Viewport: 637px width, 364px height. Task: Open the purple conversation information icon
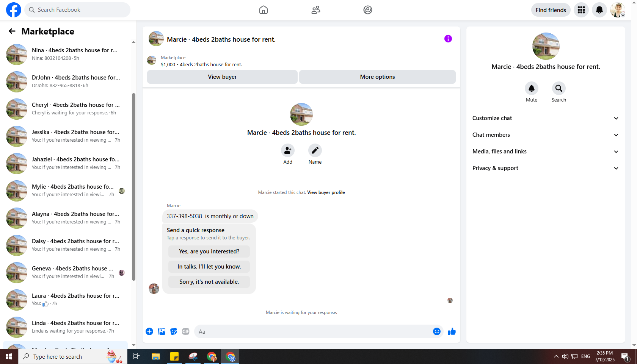(448, 39)
